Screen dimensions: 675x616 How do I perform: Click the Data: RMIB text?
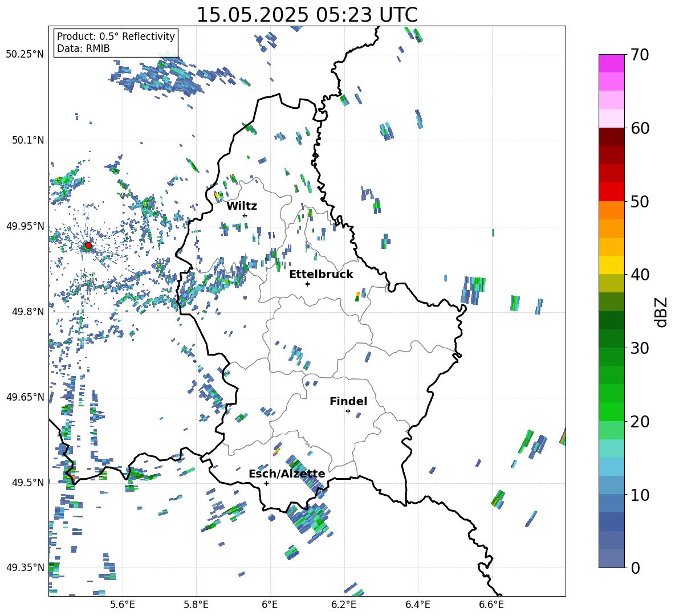(83, 48)
